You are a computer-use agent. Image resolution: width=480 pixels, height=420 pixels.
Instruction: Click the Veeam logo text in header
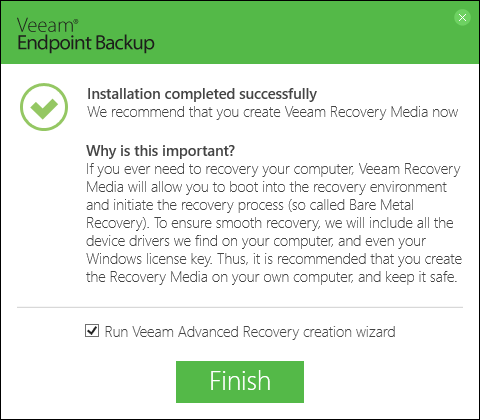[47, 25]
